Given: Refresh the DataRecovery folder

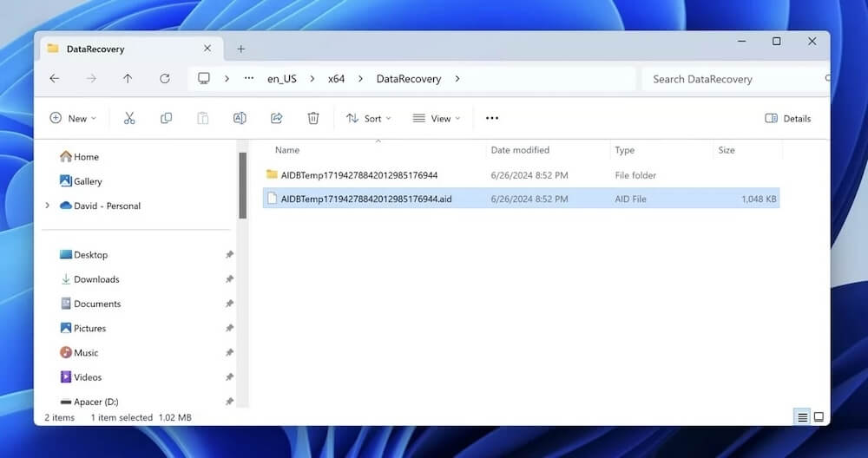Looking at the screenshot, I should tap(164, 79).
